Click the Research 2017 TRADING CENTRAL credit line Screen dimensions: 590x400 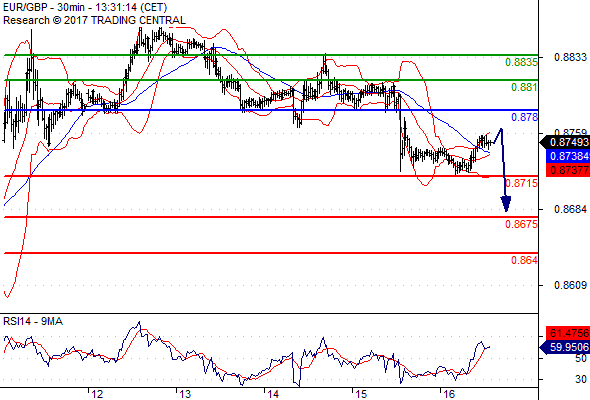coord(94,20)
